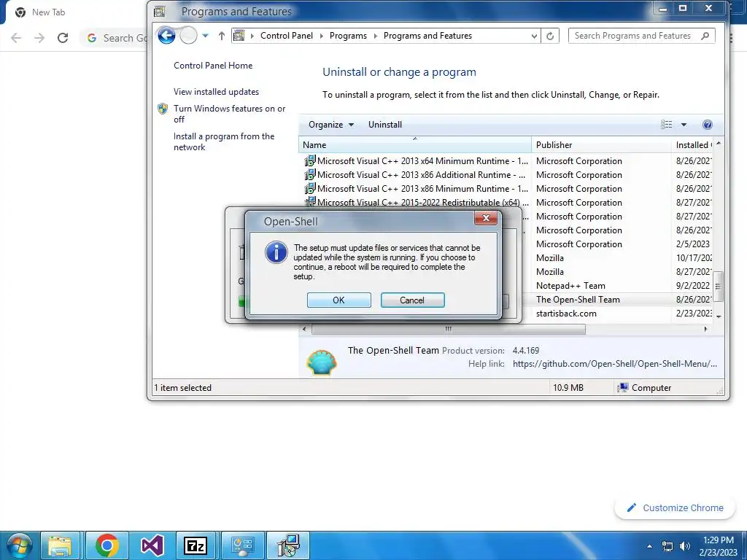Click the Open-Shell seashell icon in details pane
747x560 pixels.
[322, 362]
